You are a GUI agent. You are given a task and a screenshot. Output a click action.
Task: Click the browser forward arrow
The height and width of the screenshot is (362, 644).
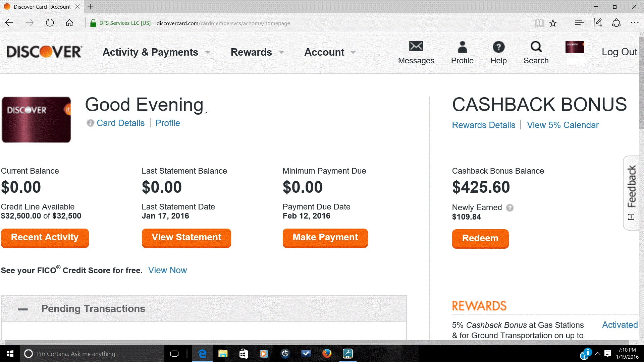tap(30, 23)
